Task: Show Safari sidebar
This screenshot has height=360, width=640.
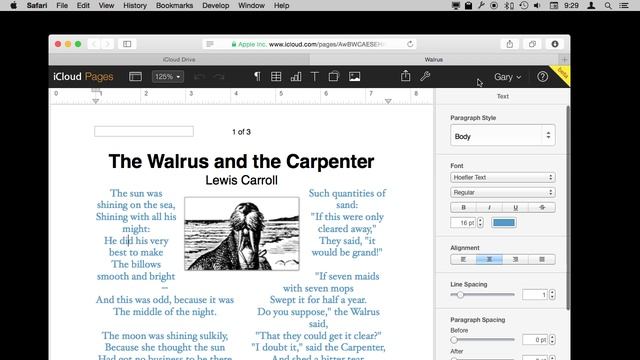Action: point(127,44)
